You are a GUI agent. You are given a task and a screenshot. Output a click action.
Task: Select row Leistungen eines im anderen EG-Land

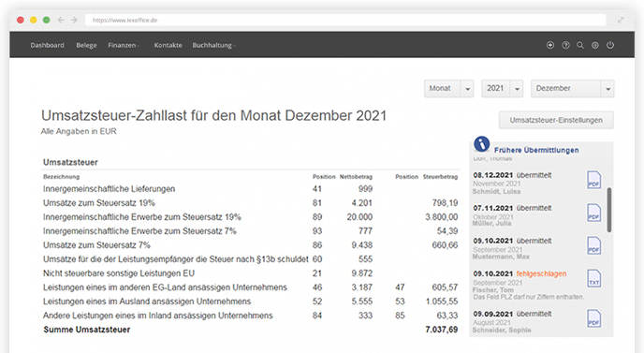(x=251, y=287)
